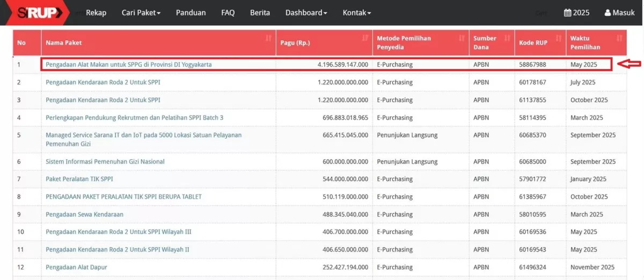Screen dimensions: 644x280
Task: Click the Masuk user login icon
Action: pos(608,12)
